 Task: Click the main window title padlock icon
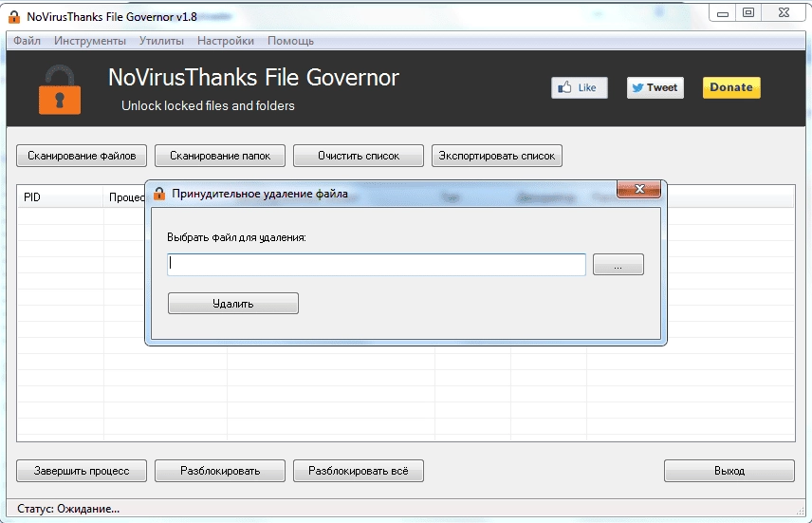tap(14, 16)
